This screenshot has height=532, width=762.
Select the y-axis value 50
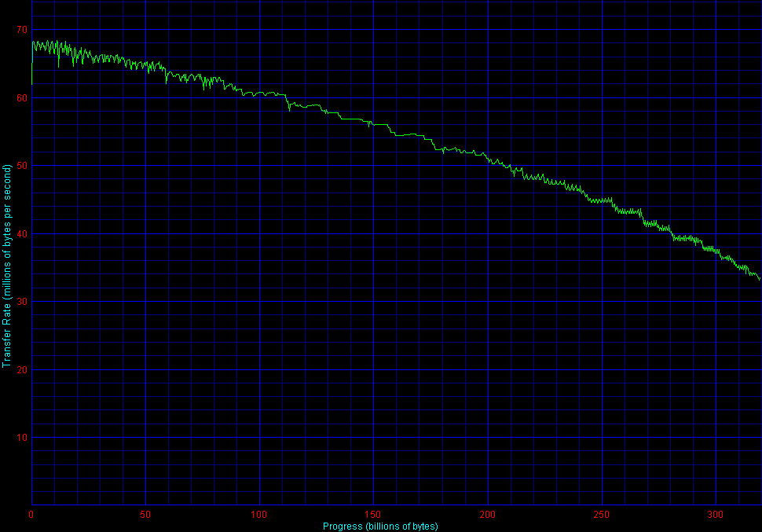(x=22, y=166)
